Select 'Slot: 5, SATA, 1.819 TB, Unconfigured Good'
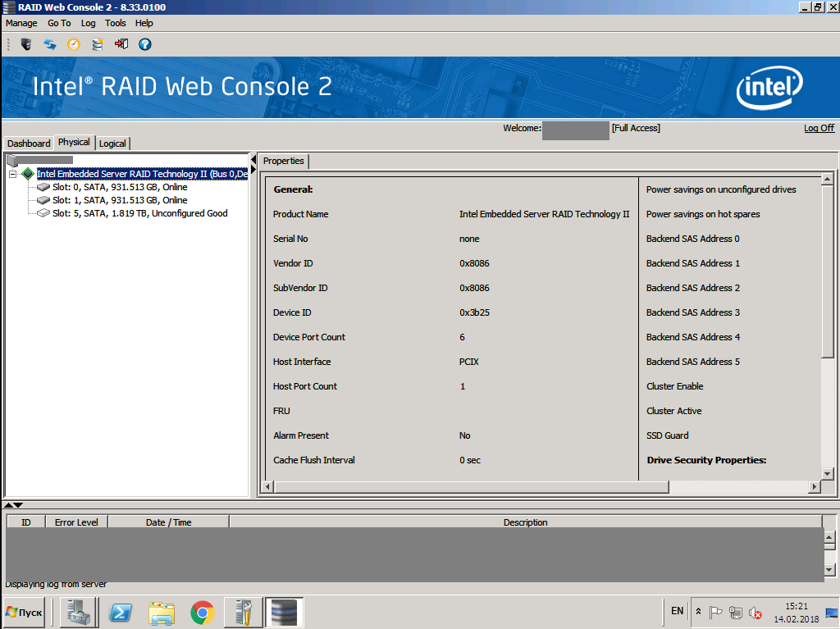This screenshot has width=840, height=629. point(139,213)
